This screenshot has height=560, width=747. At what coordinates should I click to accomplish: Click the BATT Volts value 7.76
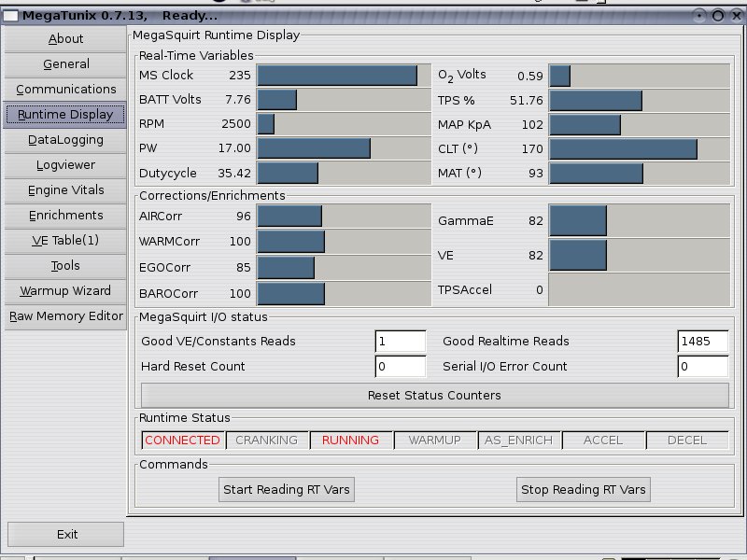pos(238,100)
